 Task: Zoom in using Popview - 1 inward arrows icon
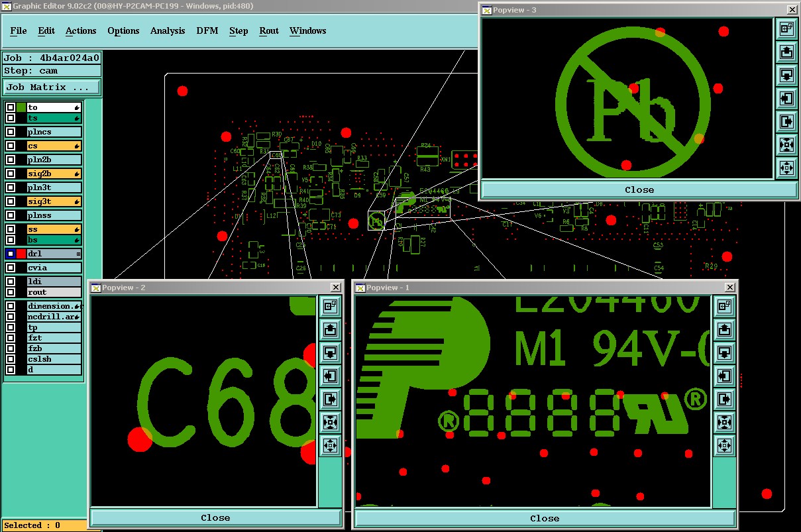(x=723, y=422)
